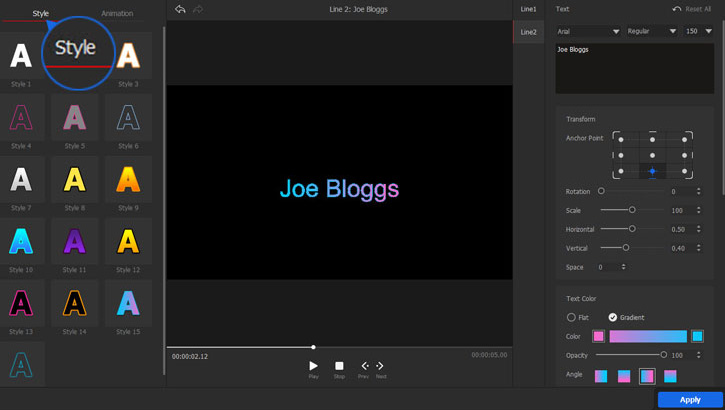
Task: Click the undo arrow icon
Action: point(180,9)
